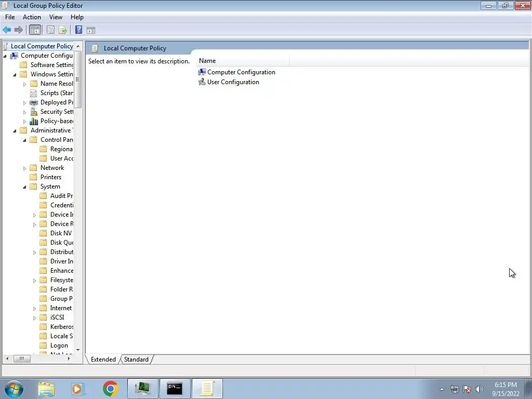
Task: Click the taskbar clock showing 6:15 PM
Action: pyautogui.click(x=506, y=389)
